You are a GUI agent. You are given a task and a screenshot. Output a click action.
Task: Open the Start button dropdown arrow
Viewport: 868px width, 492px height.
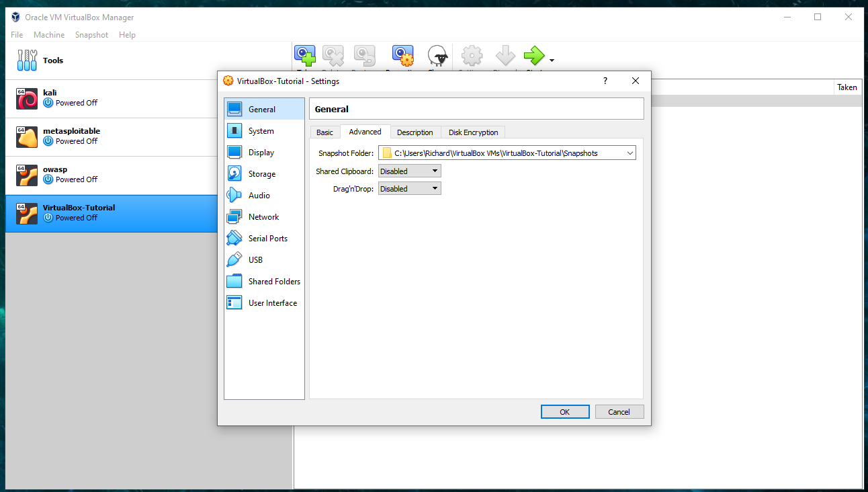552,60
